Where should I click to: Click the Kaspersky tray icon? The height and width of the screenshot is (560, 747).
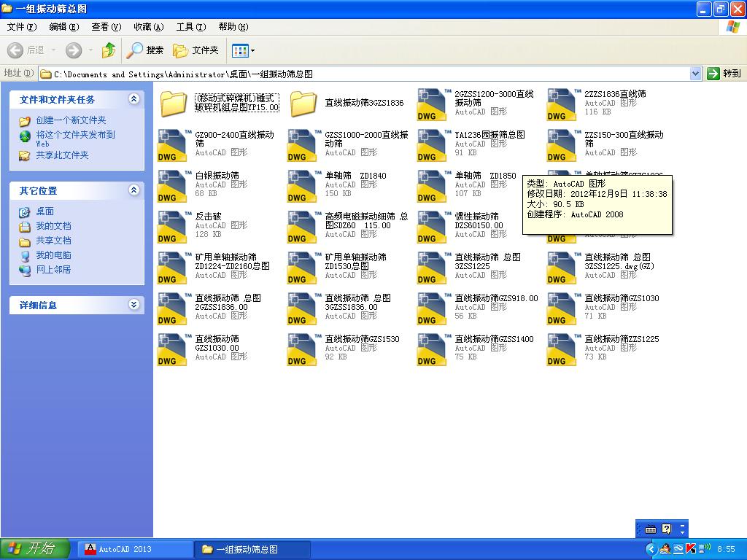tap(690, 550)
